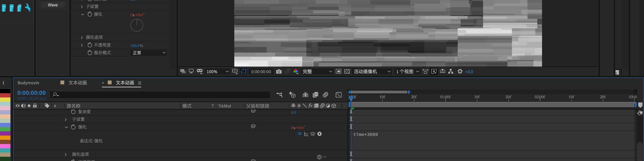
Task: Open the 100% magnification dropdown
Action: click(217, 72)
